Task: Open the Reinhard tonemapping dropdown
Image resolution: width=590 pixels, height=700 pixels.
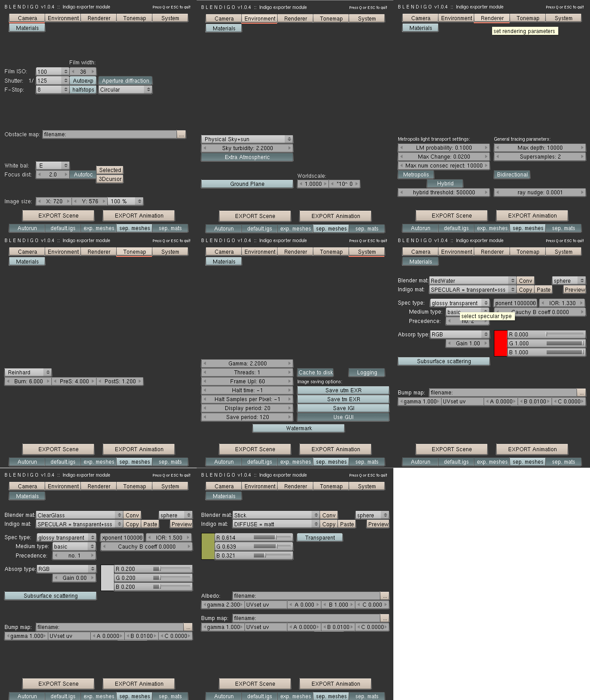Action: (x=28, y=373)
